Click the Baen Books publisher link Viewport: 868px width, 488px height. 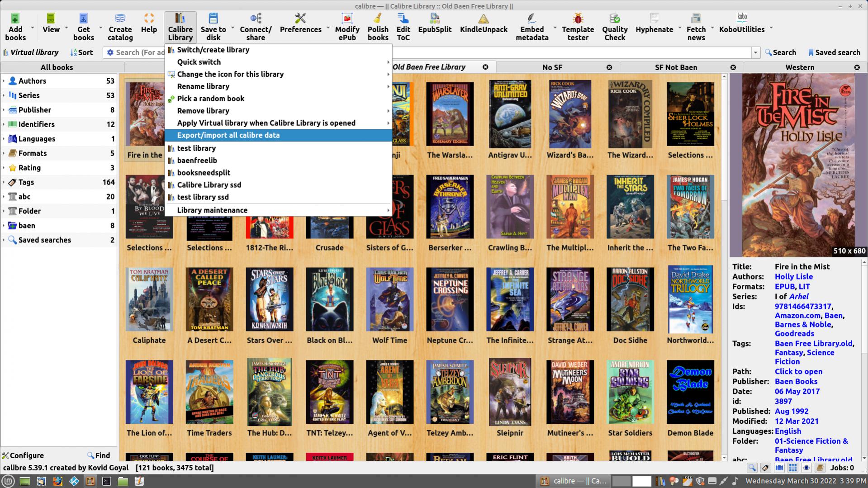[796, 382]
